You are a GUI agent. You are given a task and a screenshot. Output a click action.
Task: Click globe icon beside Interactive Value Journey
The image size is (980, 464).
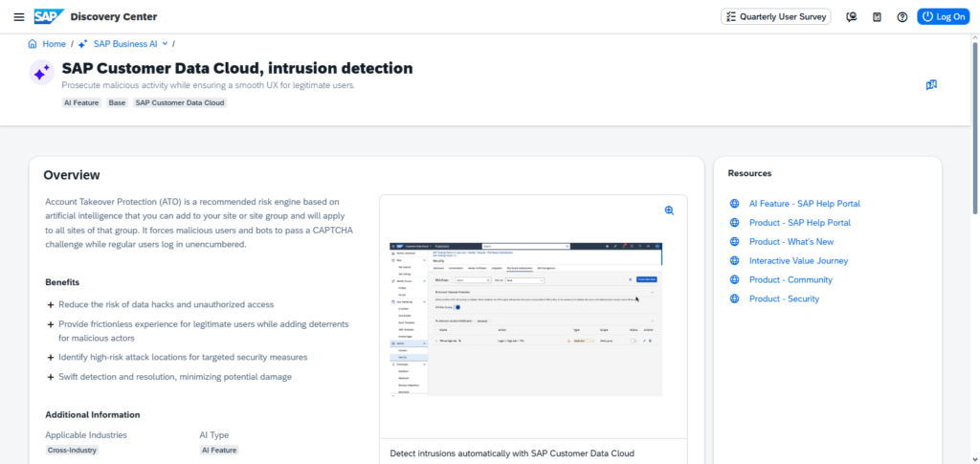coord(734,260)
